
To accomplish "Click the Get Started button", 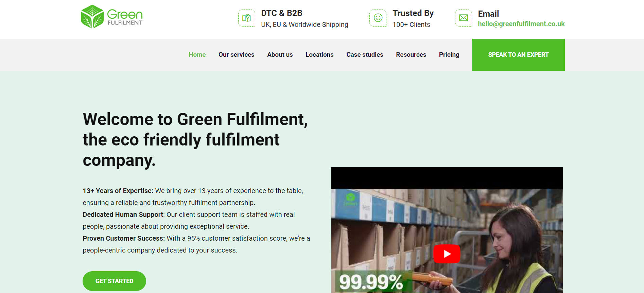I will click(x=114, y=281).
